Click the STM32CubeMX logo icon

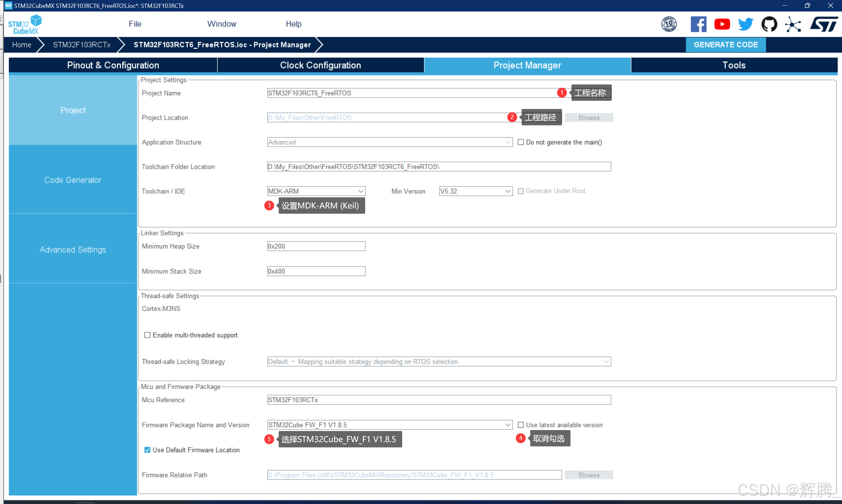25,25
